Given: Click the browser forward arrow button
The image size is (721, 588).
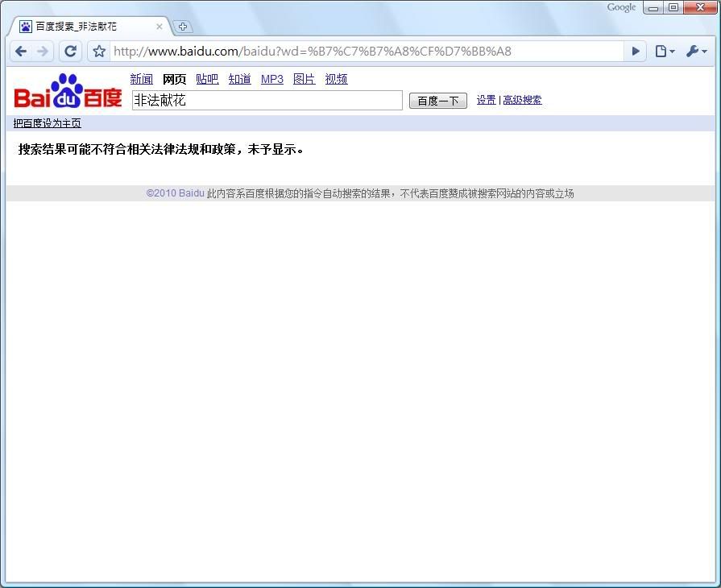Looking at the screenshot, I should (44, 52).
